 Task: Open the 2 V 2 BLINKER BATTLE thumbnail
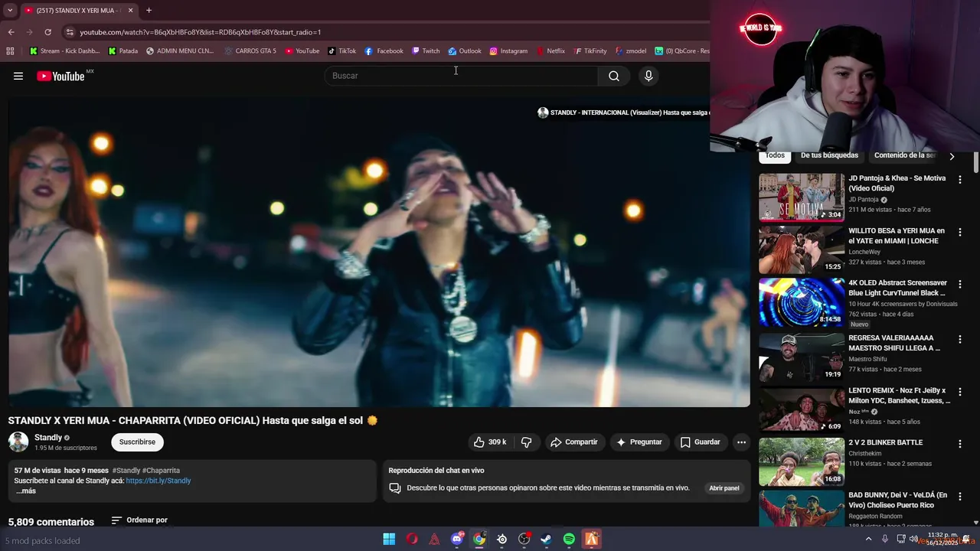pos(802,462)
